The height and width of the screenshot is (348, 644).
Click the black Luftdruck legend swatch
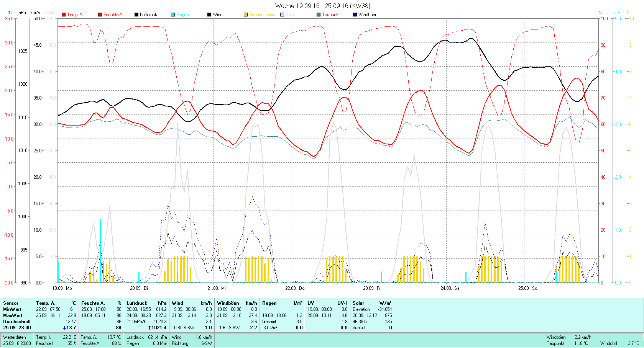pyautogui.click(x=136, y=15)
